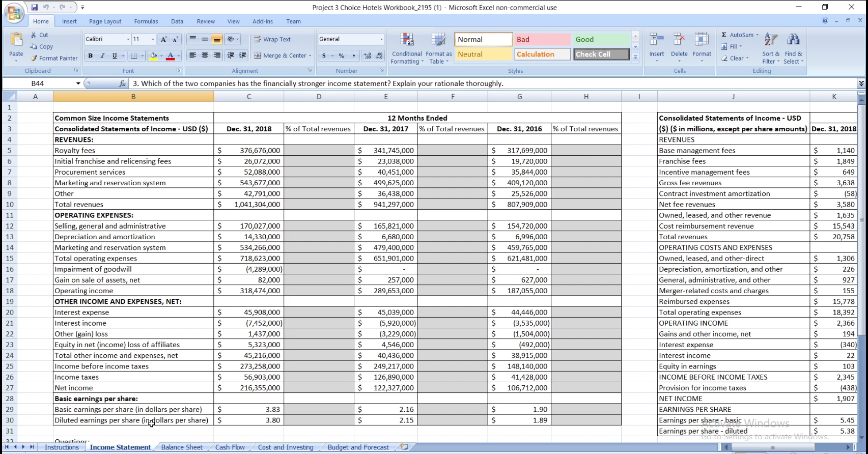Click the Sort & Filter icon
The width and height of the screenshot is (868, 454).
(x=771, y=41)
